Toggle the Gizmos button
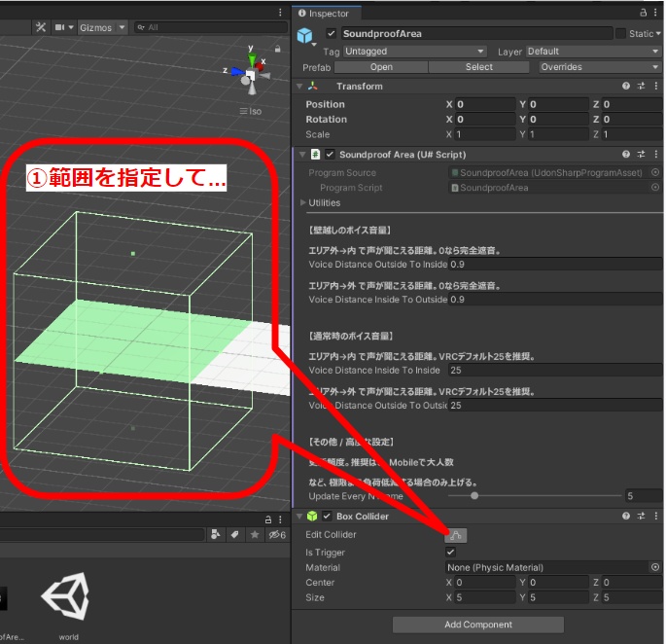 (x=96, y=27)
